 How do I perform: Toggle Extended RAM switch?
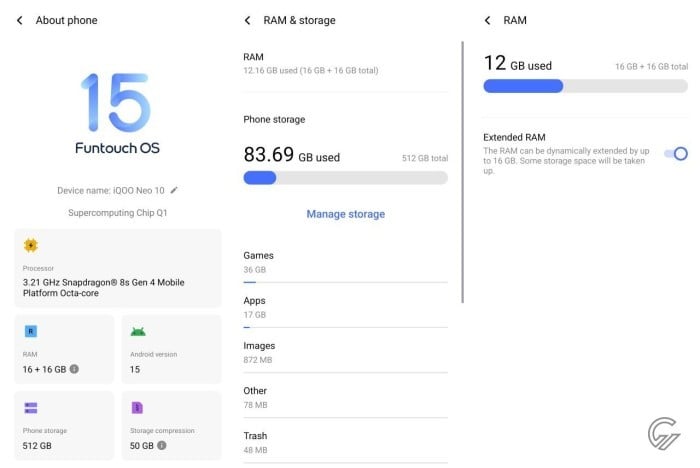pyautogui.click(x=676, y=154)
